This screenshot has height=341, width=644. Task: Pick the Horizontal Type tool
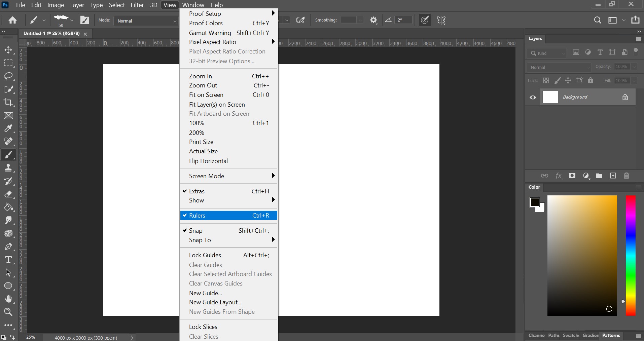click(8, 260)
